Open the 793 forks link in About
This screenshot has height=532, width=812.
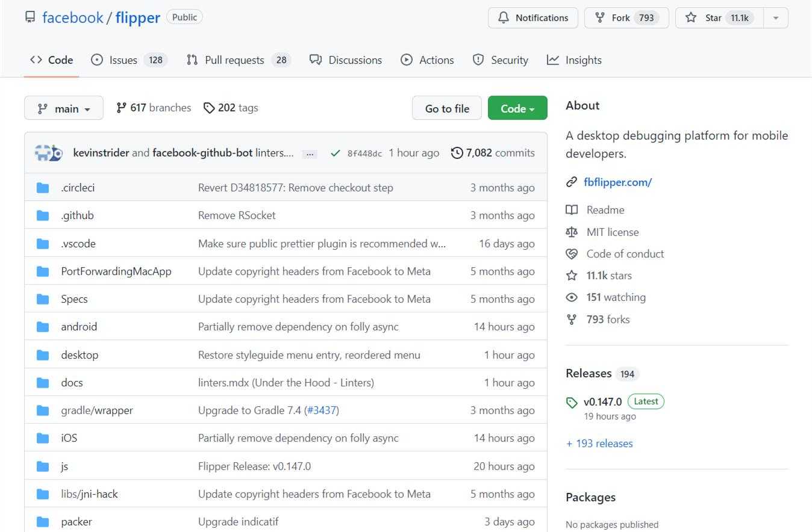click(608, 320)
